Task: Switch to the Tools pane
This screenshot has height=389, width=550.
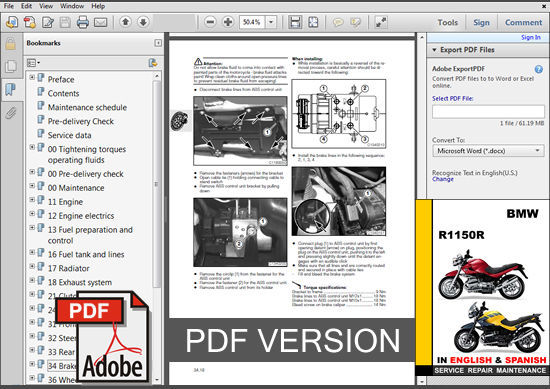Action: pyautogui.click(x=448, y=22)
